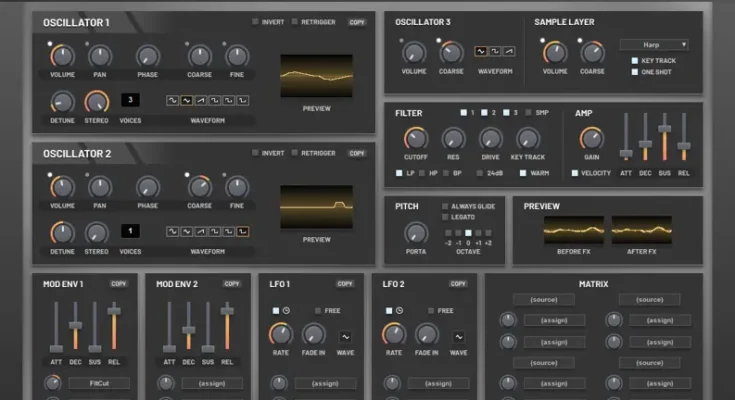Image resolution: width=735 pixels, height=400 pixels.
Task: Select the first waveform icon in Oscillator 1
Action: point(172,101)
